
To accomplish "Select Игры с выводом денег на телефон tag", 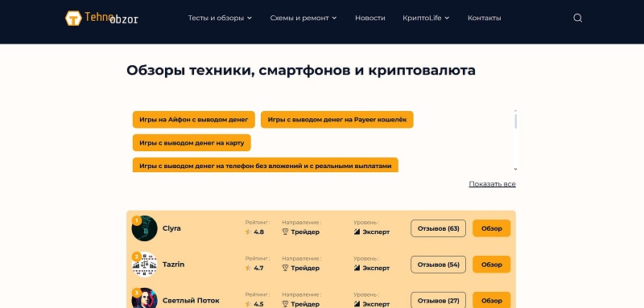I will (x=266, y=165).
